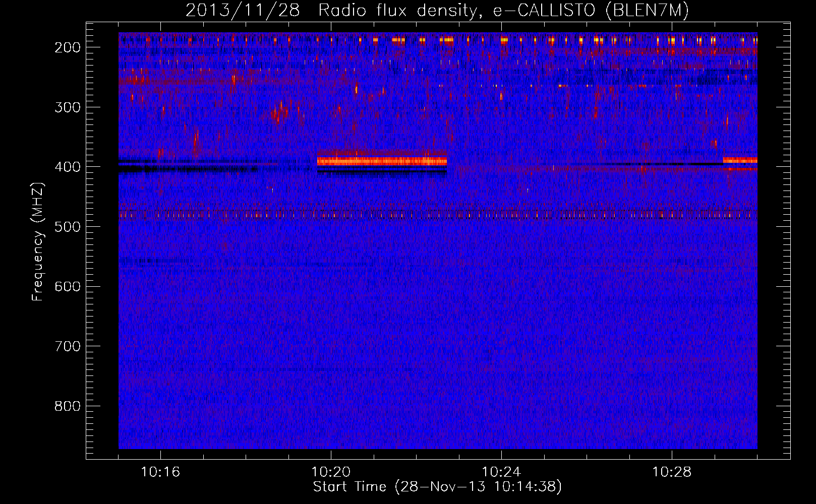The image size is (816, 504).
Task: Click the 800 frequency tick label
Action: click(67, 406)
